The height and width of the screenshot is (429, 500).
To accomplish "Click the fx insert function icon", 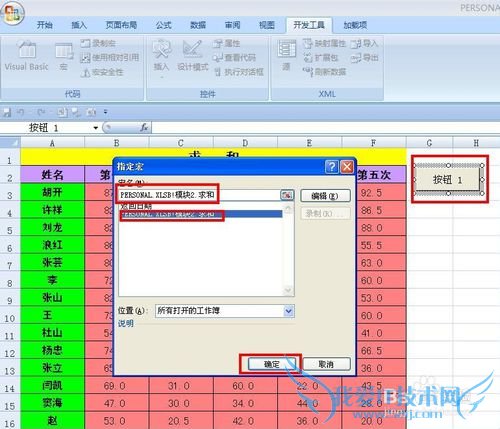I will 144,127.
